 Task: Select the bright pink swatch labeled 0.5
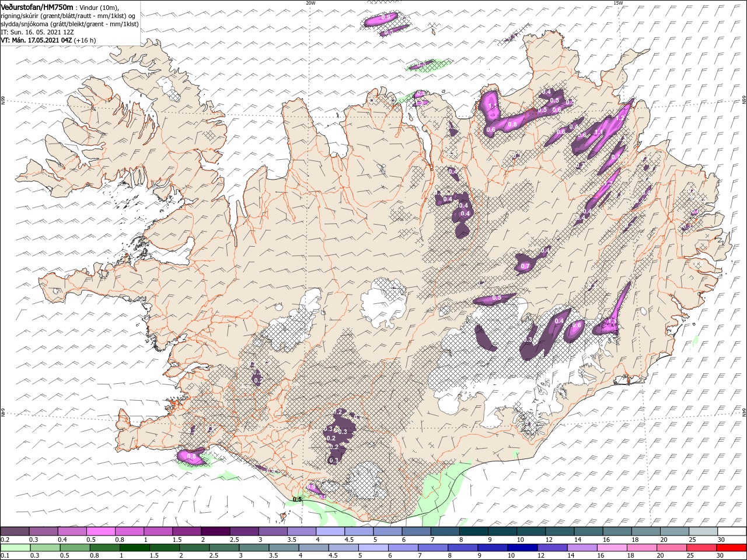click(100, 531)
